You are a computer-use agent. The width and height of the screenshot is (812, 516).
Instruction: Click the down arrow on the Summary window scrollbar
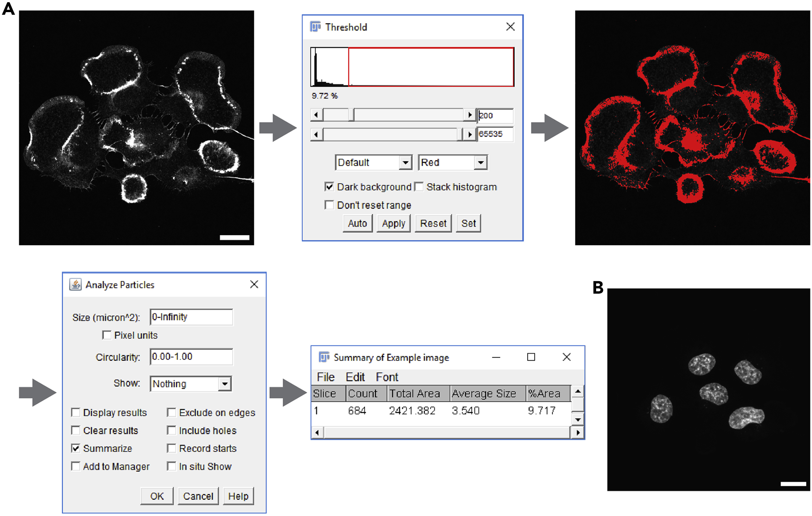pos(578,419)
